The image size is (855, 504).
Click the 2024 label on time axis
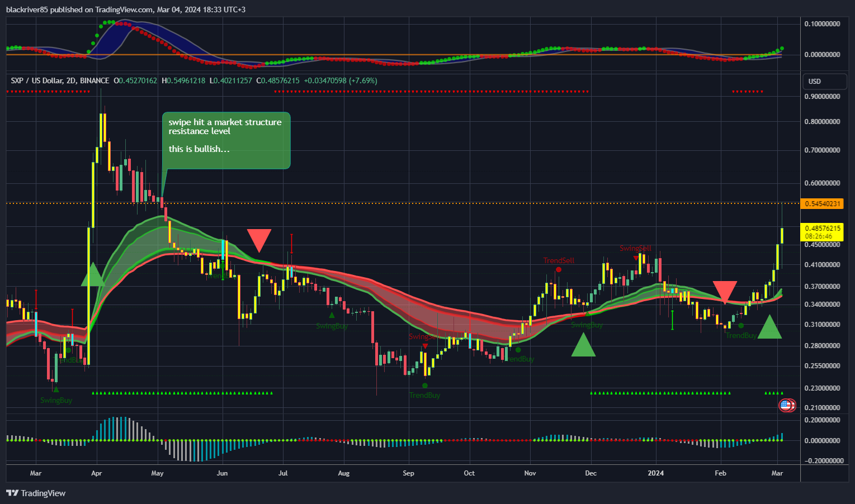(x=655, y=473)
